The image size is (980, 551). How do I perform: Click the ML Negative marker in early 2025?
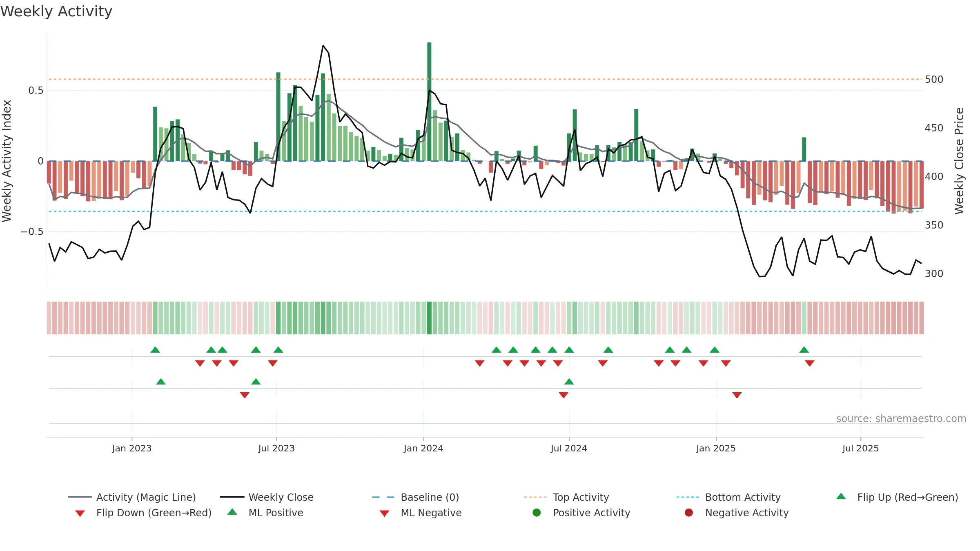[737, 395]
